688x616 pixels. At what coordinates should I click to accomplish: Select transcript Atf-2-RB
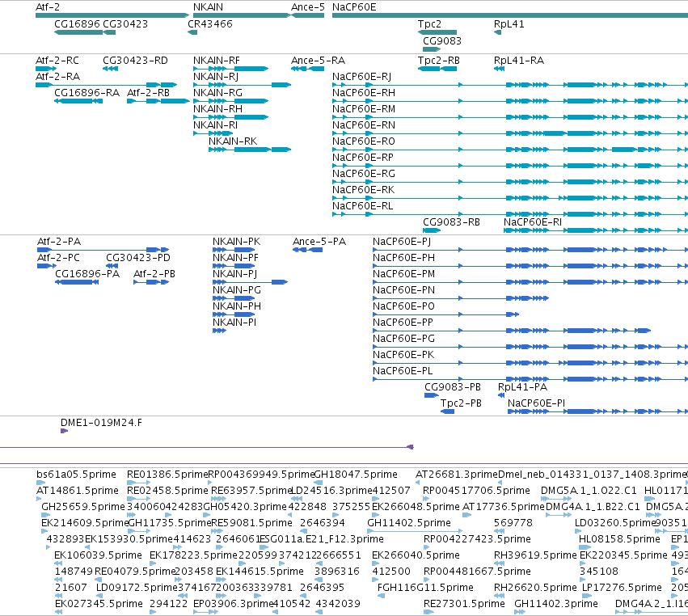(x=148, y=93)
